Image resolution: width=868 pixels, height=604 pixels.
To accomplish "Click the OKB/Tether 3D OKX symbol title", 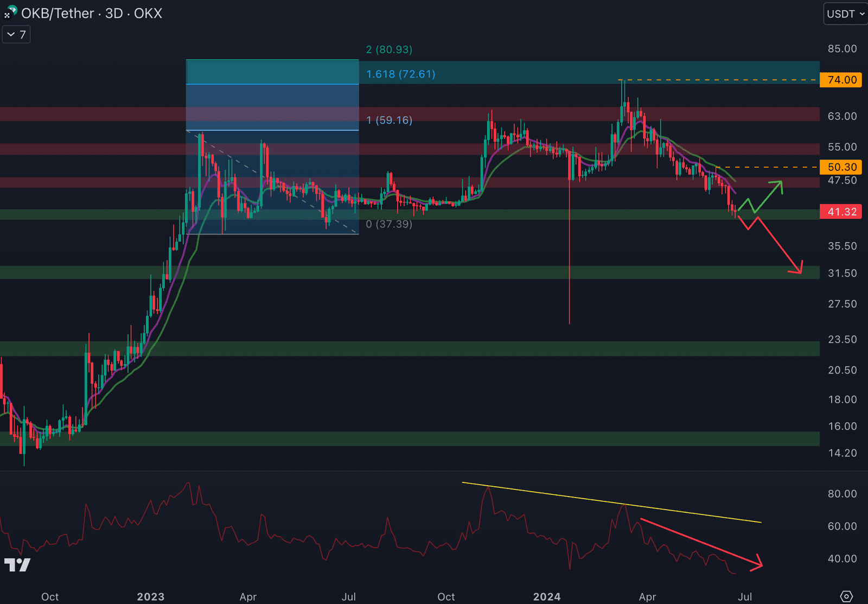I will (92, 13).
